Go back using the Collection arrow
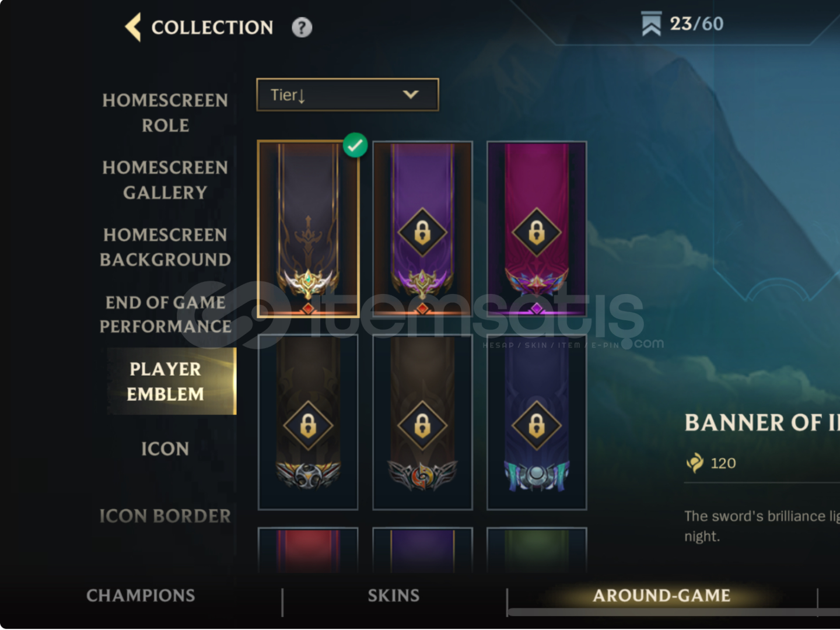 (x=134, y=27)
